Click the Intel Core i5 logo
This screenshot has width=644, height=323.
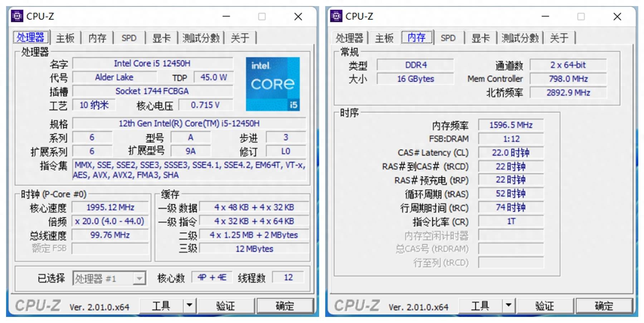[x=273, y=84]
